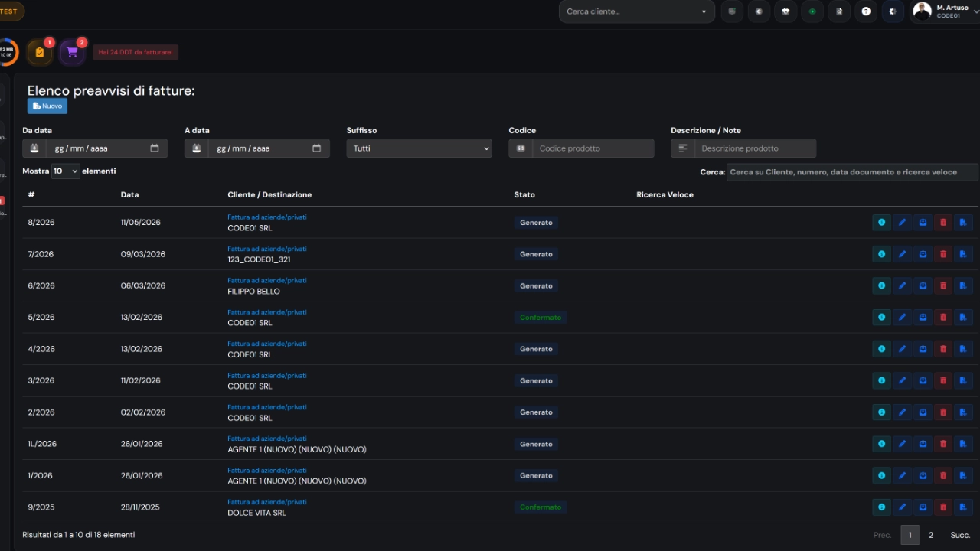980x551 pixels.
Task: Open the chat message icon in top bar
Action: [x=732, y=11]
